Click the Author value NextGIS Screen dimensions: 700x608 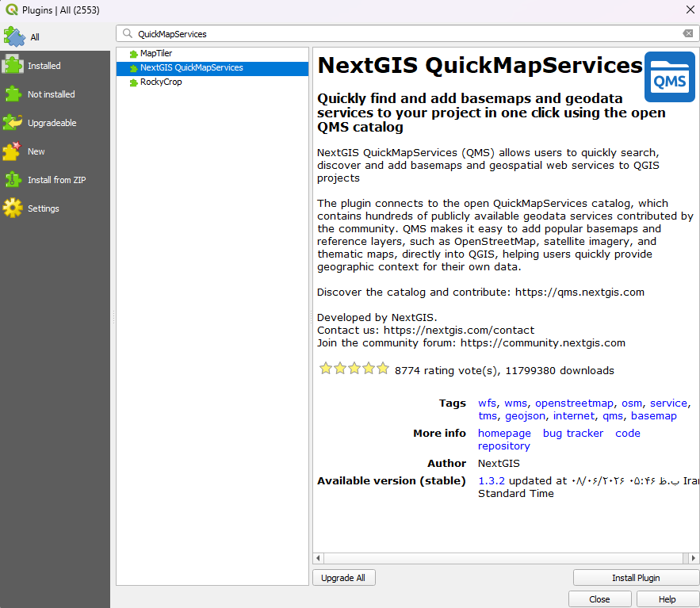(499, 464)
